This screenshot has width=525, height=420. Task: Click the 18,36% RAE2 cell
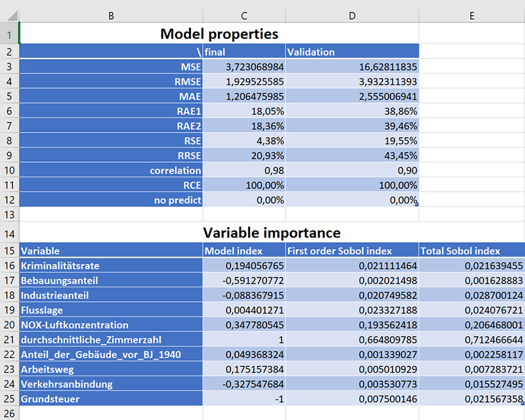click(x=244, y=125)
